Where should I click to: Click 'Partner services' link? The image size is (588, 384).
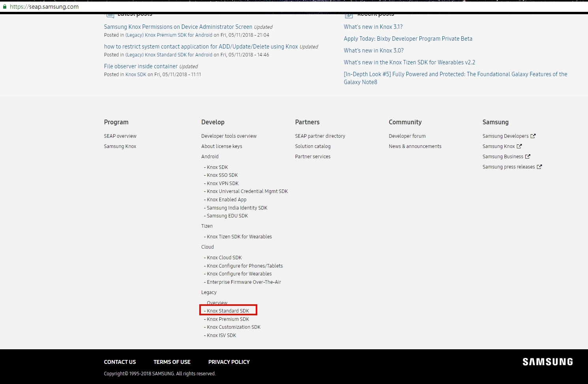[313, 157]
